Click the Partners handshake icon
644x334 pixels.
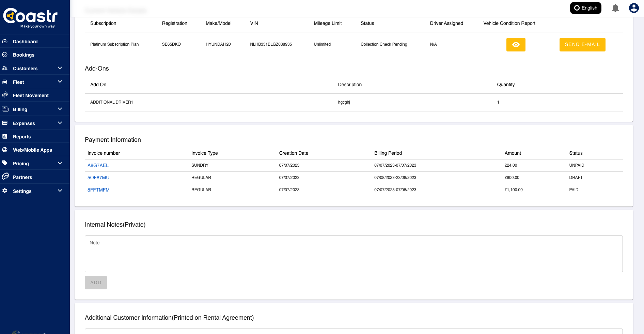pos(5,177)
